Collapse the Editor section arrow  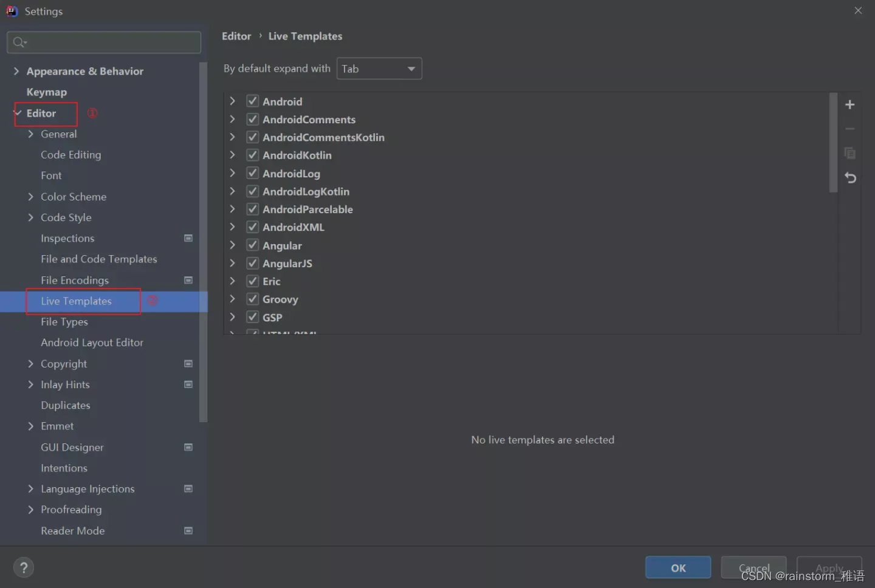[x=18, y=113]
